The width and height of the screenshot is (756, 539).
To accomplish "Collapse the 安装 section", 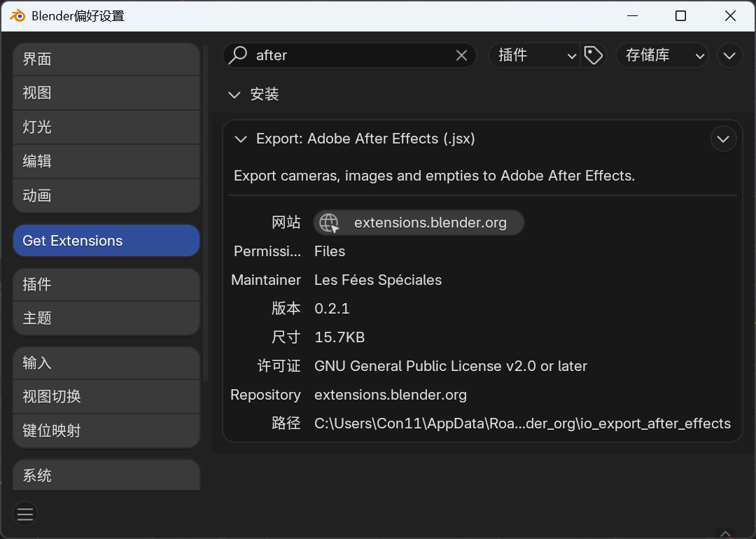I will click(x=234, y=94).
